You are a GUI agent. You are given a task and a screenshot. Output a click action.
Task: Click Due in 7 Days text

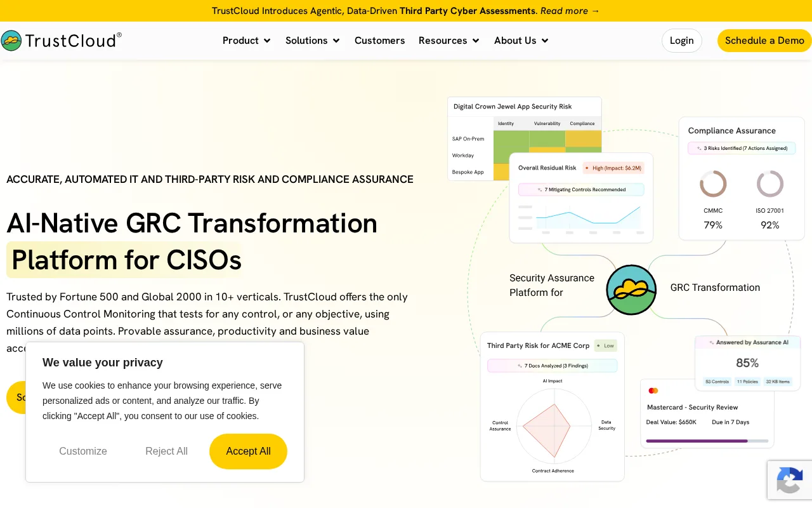click(x=731, y=422)
